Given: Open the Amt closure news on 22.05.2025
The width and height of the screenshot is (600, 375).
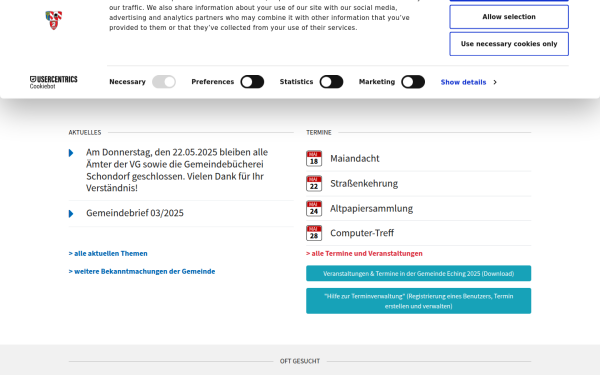Looking at the screenshot, I should pos(177,170).
